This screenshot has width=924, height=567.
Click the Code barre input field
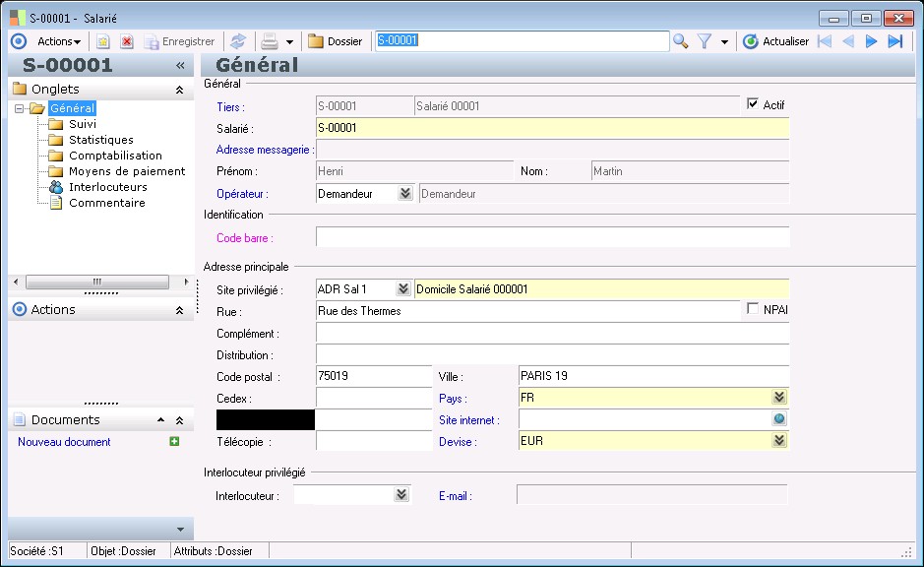(x=552, y=237)
